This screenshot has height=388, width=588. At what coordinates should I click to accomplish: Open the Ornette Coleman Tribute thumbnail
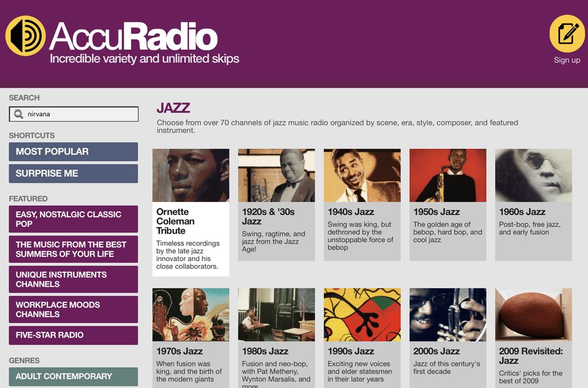(x=191, y=175)
